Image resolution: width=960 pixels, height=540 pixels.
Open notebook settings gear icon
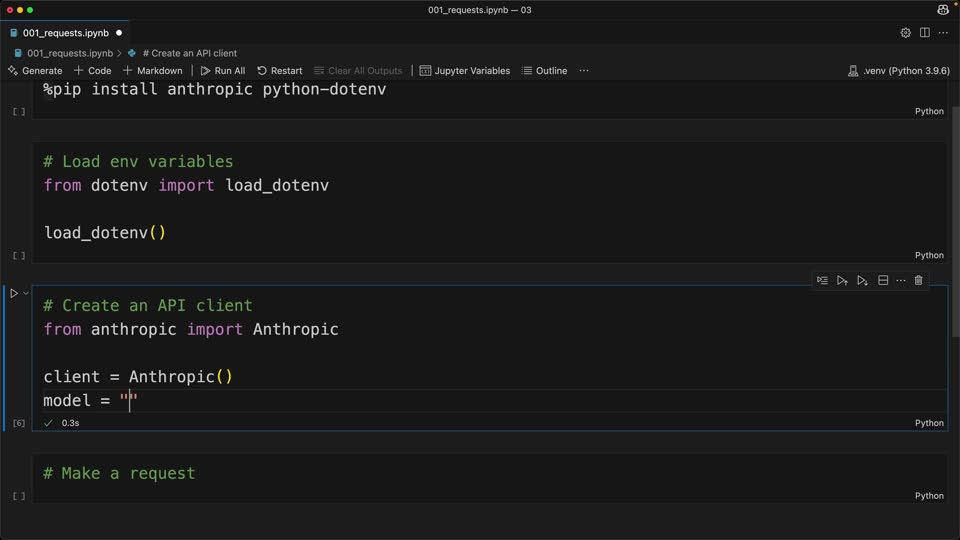tap(906, 33)
